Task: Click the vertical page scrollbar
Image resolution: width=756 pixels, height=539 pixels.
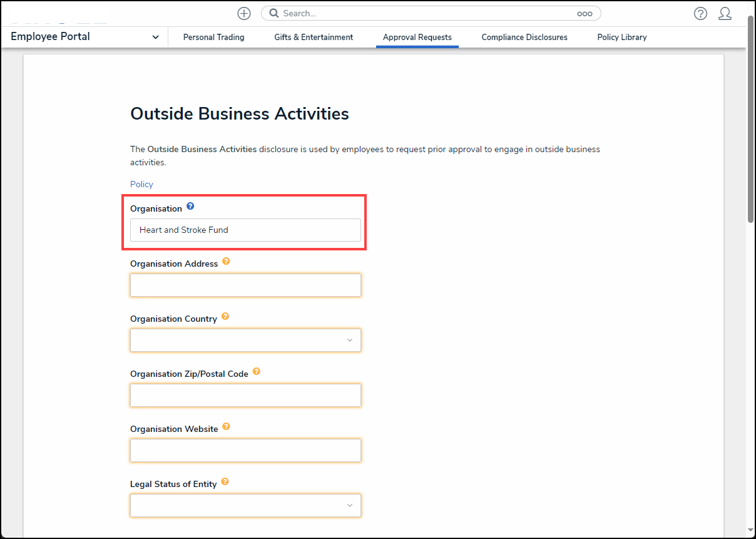Action: (x=750, y=119)
